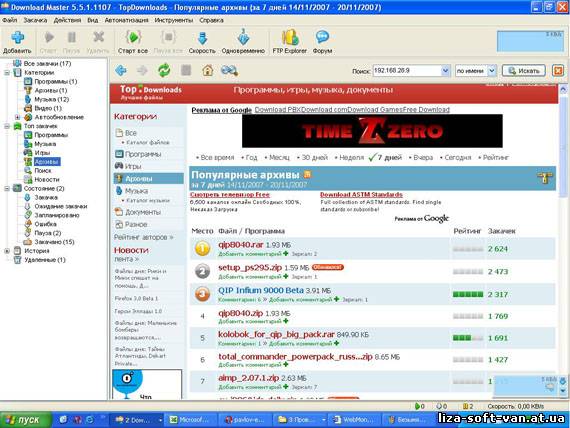Open the Форум toolbar icon
This screenshot has height=428, width=570.
tap(322, 37)
